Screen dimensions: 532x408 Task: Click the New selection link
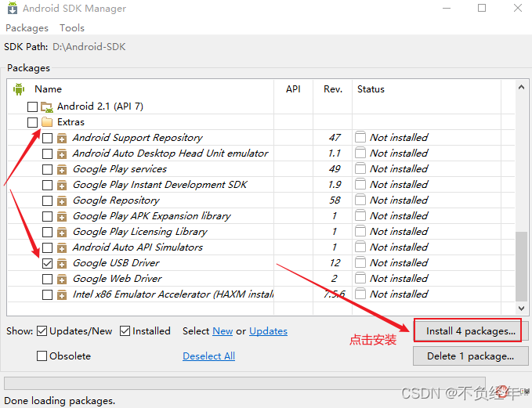[223, 331]
